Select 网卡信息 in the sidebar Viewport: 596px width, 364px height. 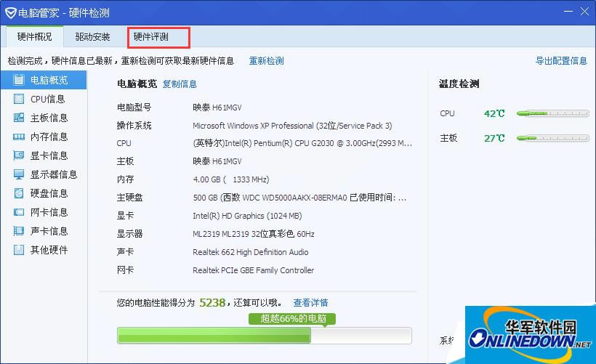pos(44,212)
